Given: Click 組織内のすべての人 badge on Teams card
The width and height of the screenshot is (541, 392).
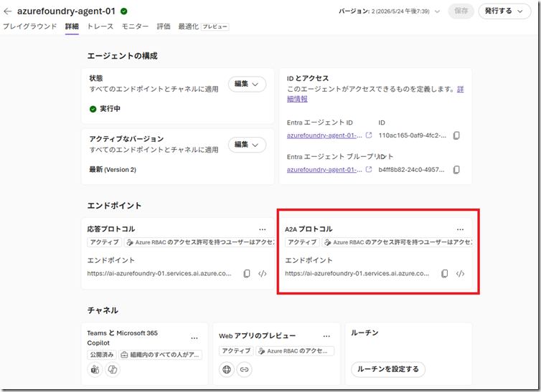Looking at the screenshot, I should pos(161,355).
